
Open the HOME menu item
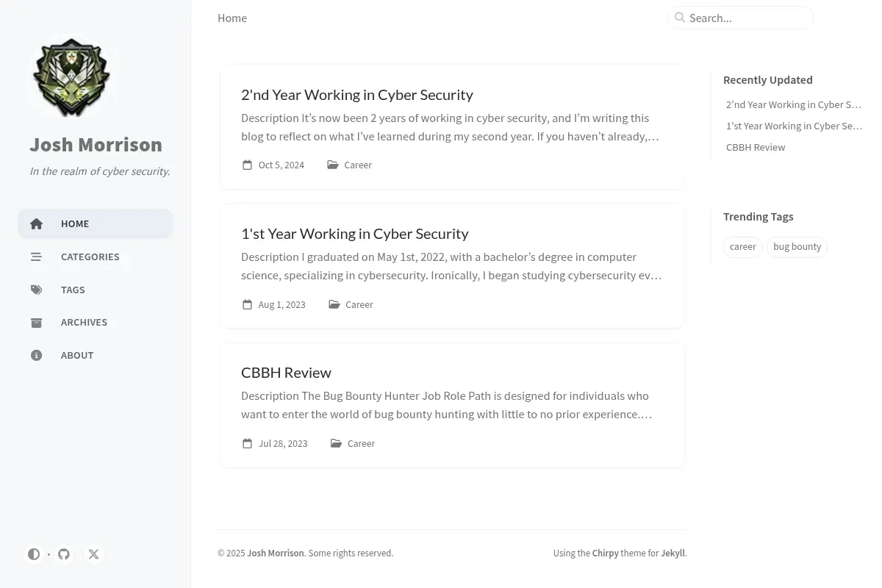point(96,223)
